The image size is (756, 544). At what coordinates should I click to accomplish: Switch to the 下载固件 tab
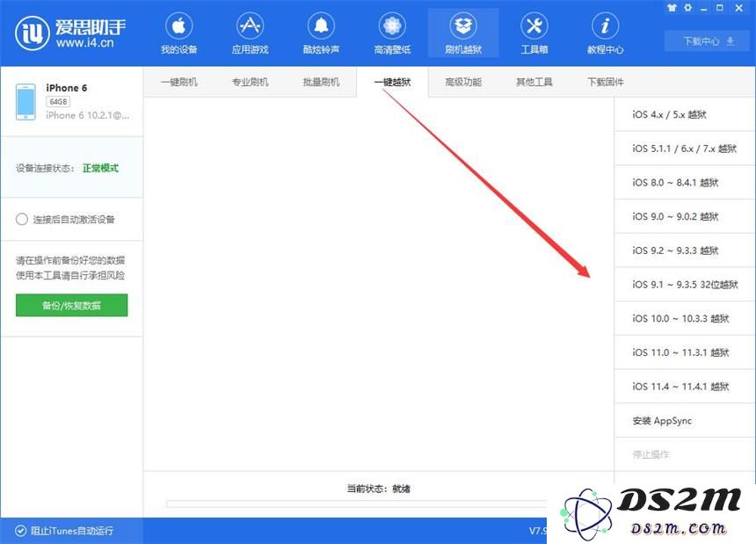[x=605, y=82]
